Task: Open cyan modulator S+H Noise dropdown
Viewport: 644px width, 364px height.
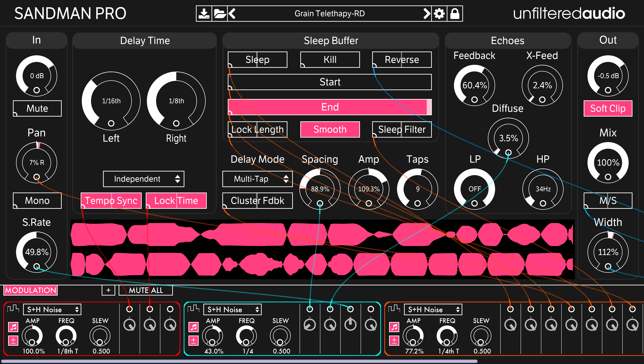Action: click(x=233, y=310)
